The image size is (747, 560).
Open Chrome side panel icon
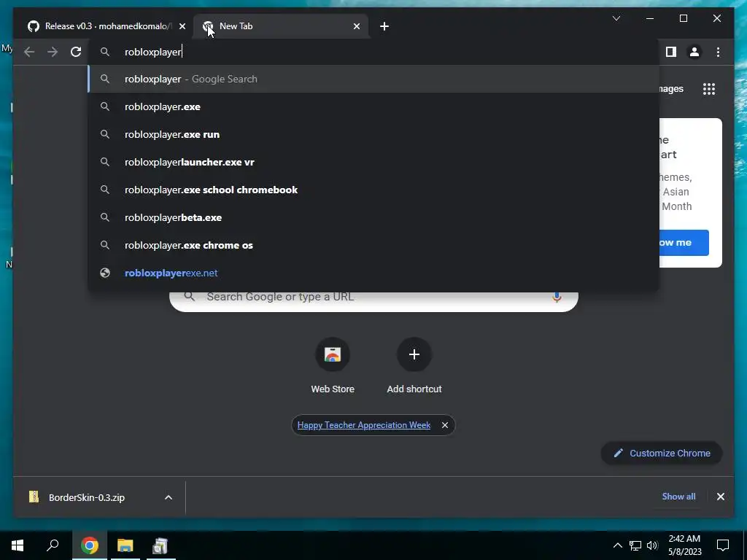(x=671, y=52)
